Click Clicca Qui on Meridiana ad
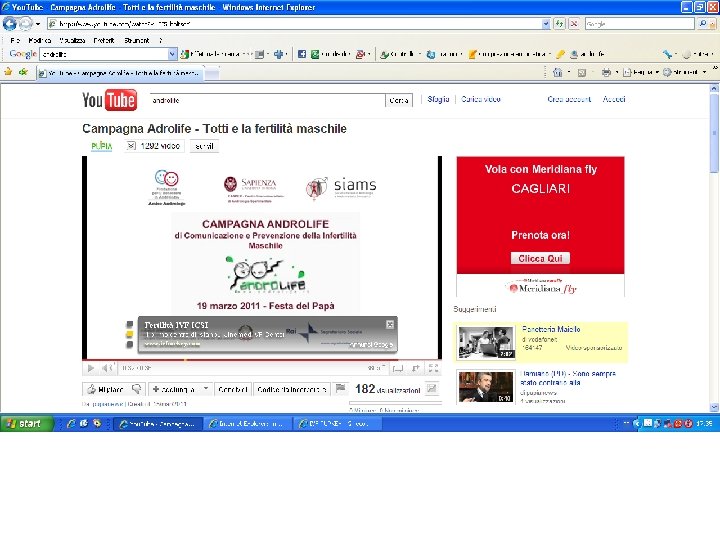 point(540,259)
